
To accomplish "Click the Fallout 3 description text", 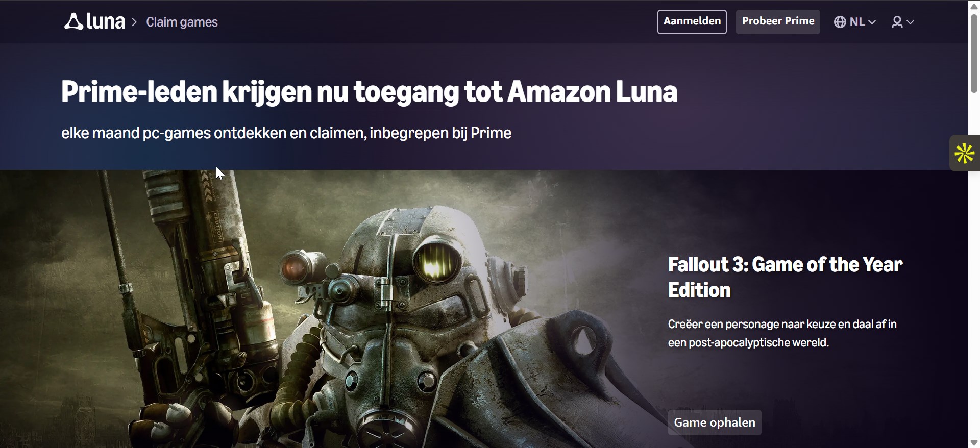I will 782,333.
